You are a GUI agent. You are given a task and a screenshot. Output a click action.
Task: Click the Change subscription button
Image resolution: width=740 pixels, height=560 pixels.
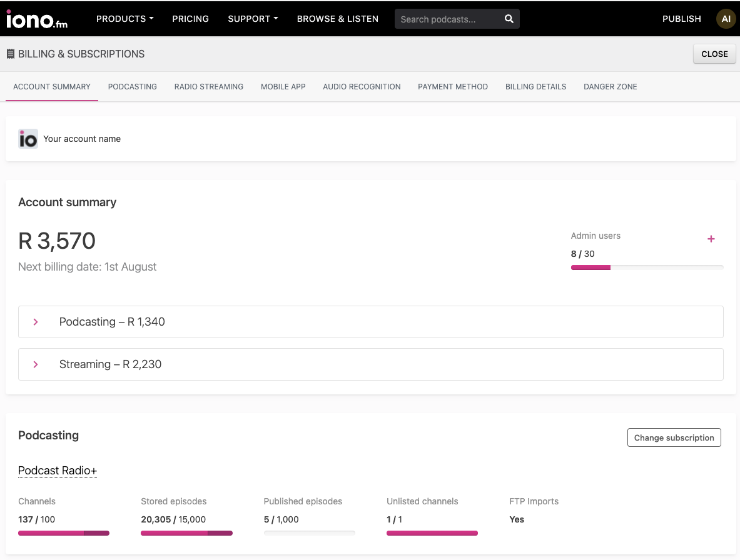(x=674, y=437)
